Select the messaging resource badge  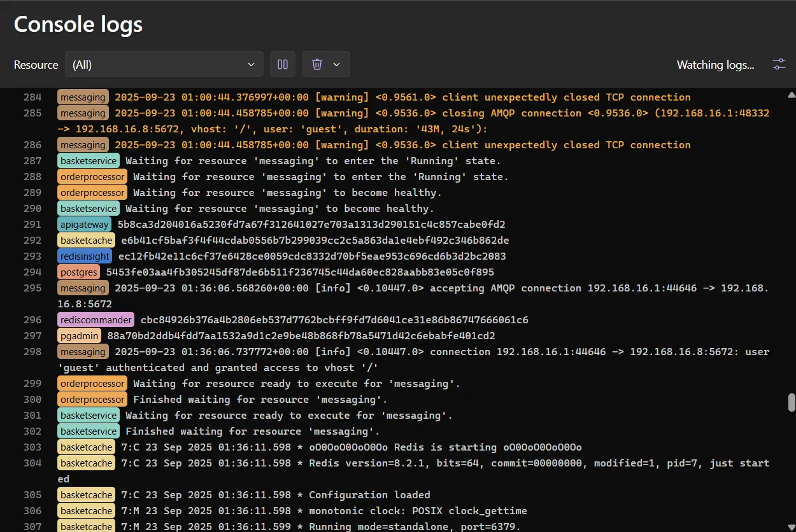point(83,97)
